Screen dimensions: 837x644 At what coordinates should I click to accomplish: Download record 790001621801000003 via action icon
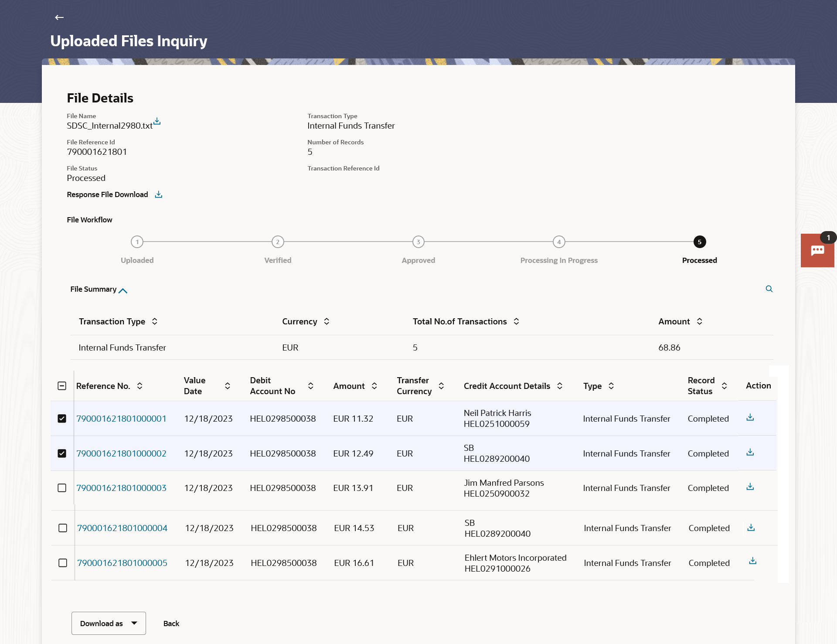coord(750,487)
